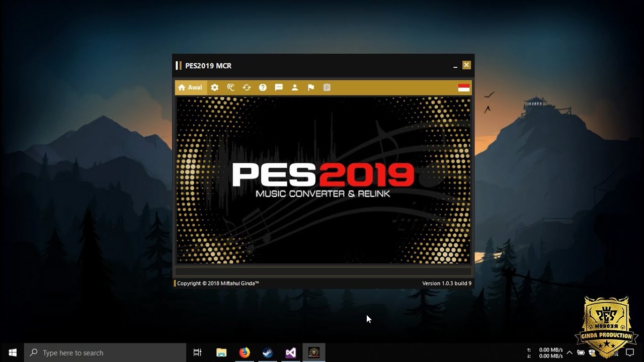
Task: Select the ear listening icon in toolbar
Action: point(231,87)
